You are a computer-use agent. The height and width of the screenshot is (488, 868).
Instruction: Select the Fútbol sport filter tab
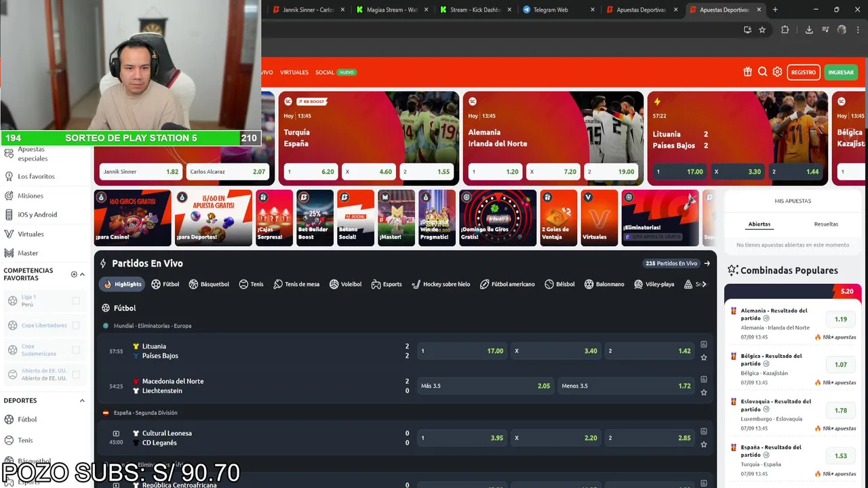click(x=165, y=284)
